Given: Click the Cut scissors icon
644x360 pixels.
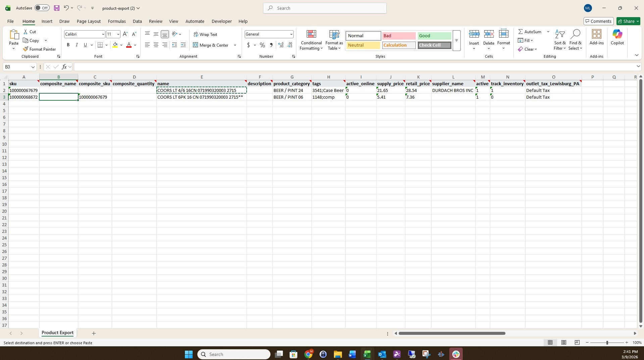Looking at the screenshot, I should pos(26,32).
